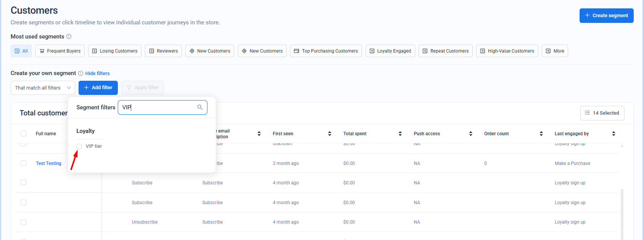This screenshot has width=644, height=240.
Task: Sort by Total spent column arrows
Action: tap(400, 134)
